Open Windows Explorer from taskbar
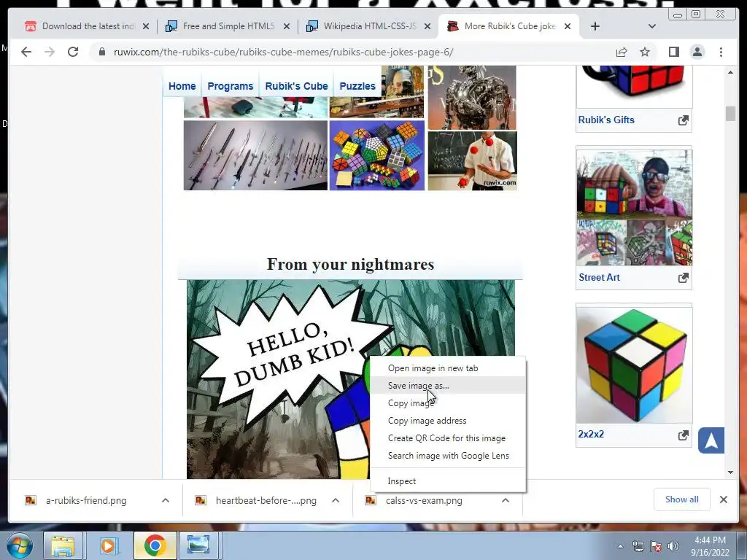This screenshot has width=747, height=560. (x=63, y=545)
